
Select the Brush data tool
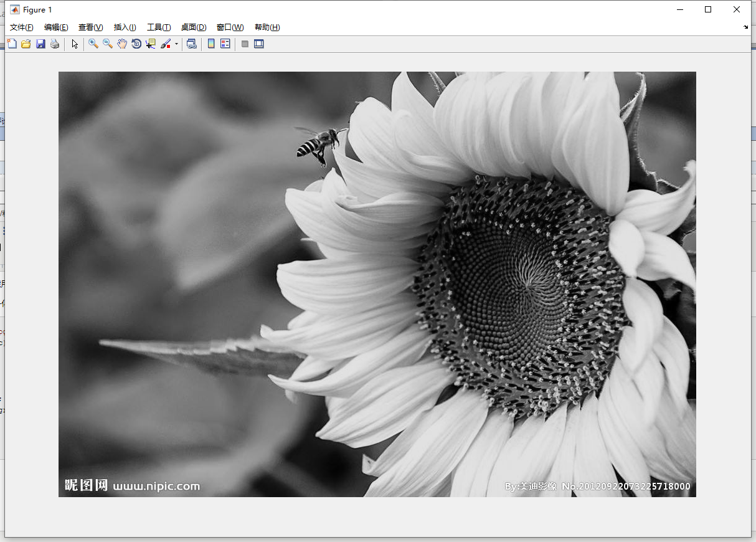166,44
